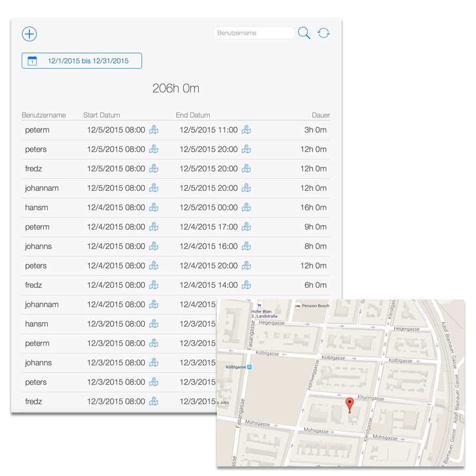Click the magnifying glass search icon
This screenshot has height=476, width=476.
point(304,33)
